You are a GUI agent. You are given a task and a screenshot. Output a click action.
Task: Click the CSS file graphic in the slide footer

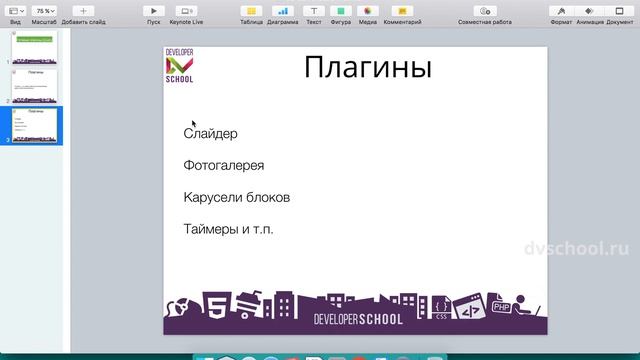click(441, 308)
